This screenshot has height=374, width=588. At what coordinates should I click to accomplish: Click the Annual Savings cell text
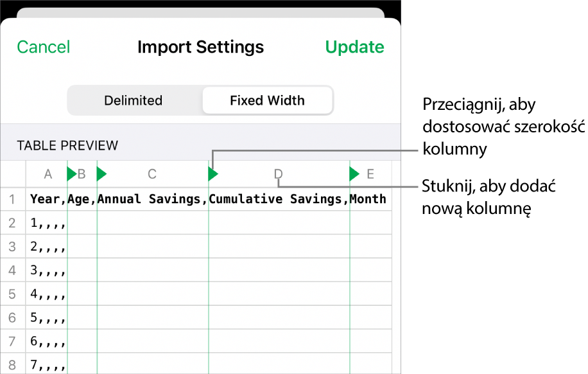(150, 199)
